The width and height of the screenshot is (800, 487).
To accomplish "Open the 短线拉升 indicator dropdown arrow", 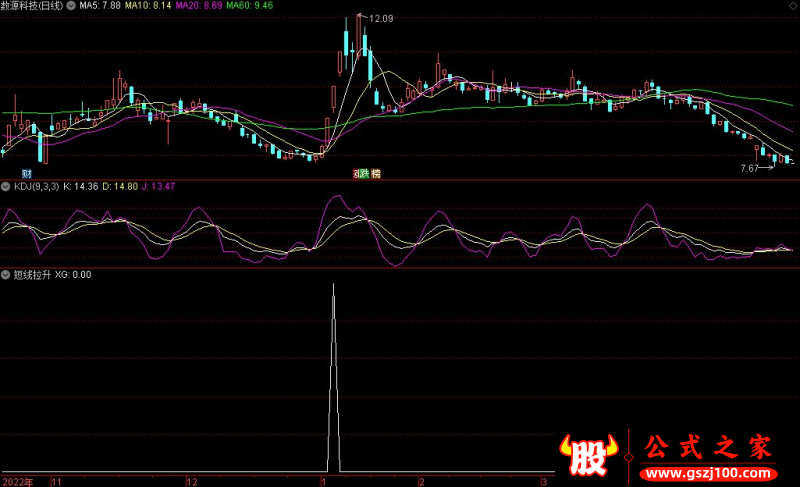I will pos(6,274).
